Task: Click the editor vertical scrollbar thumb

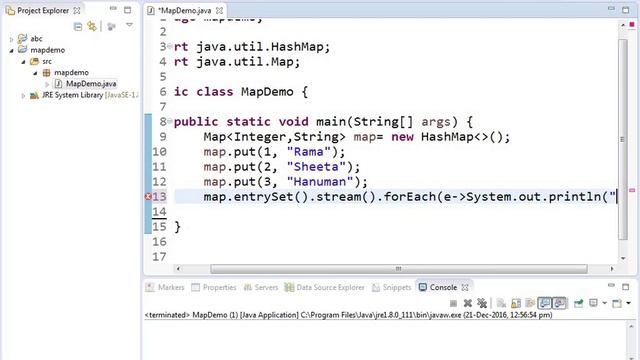Action: tap(623, 139)
